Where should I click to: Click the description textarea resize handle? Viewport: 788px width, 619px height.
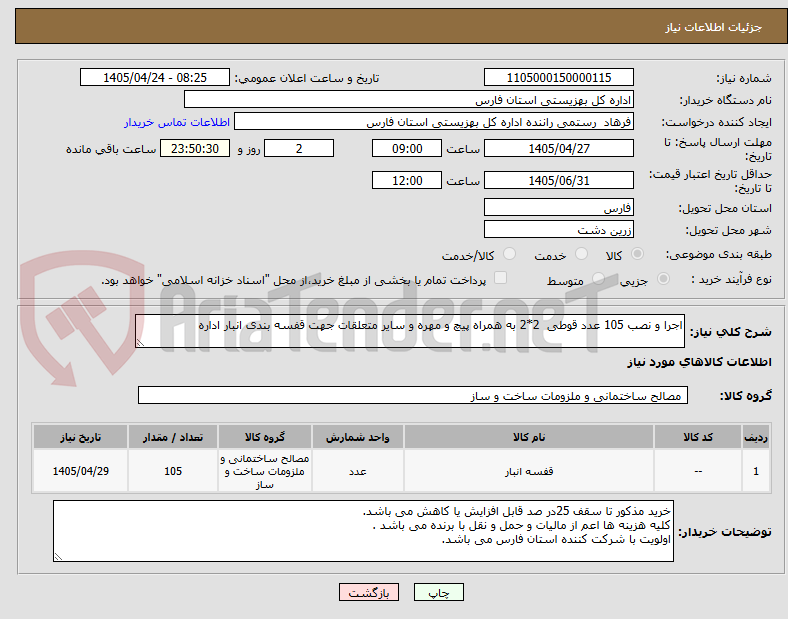pyautogui.click(x=140, y=343)
